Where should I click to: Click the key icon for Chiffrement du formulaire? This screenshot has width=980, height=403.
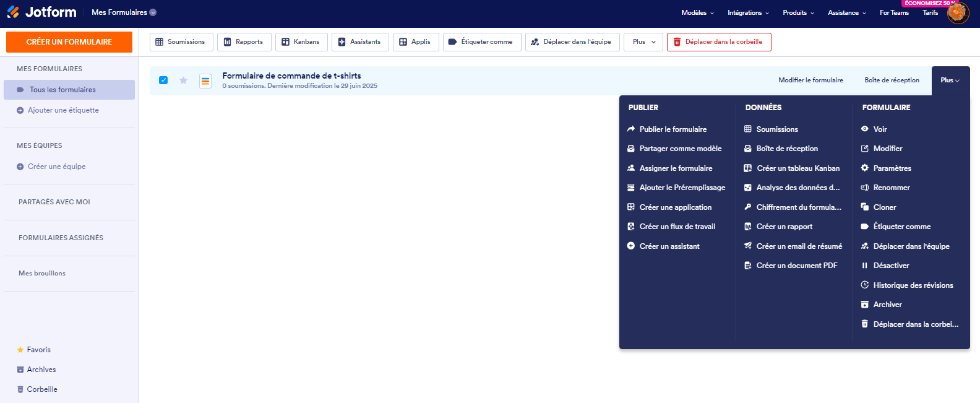(x=748, y=207)
